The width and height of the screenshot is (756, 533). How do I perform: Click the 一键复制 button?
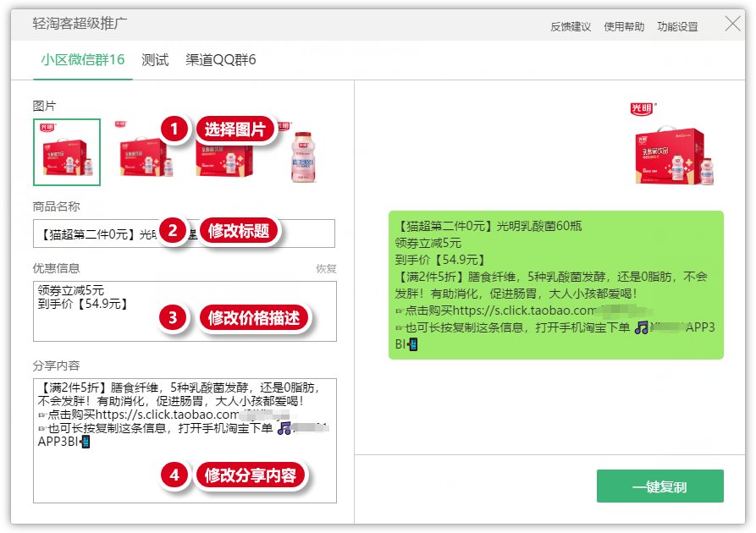660,486
